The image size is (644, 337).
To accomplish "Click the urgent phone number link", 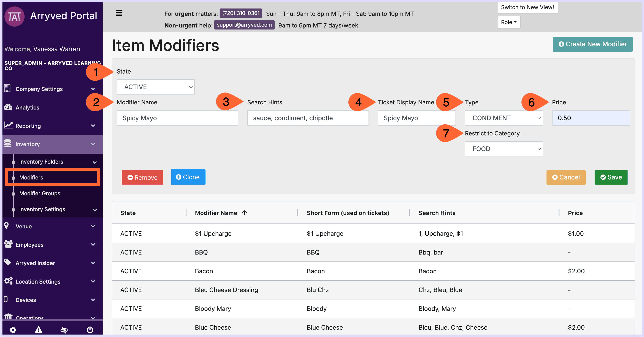I will [241, 13].
